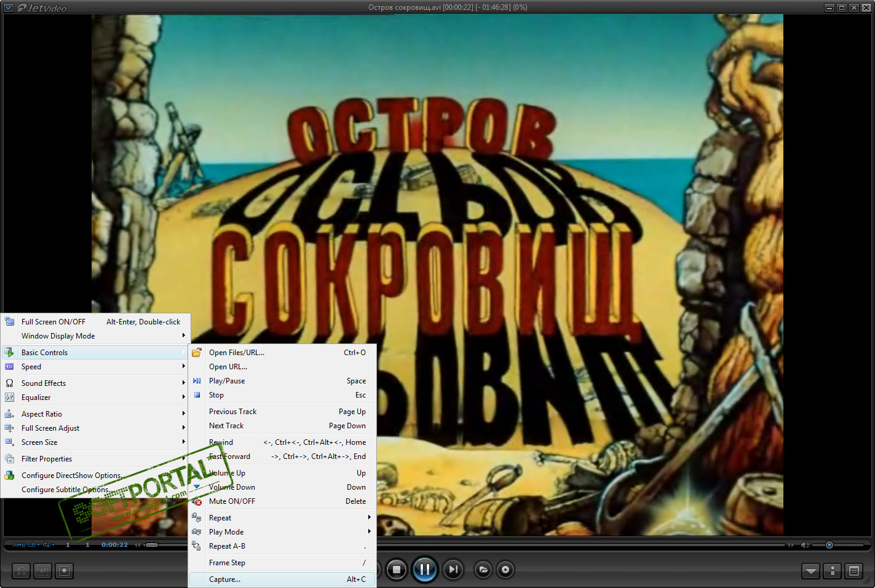Click the Full Screen ON/OFF icon
This screenshot has height=588, width=875.
(9, 321)
